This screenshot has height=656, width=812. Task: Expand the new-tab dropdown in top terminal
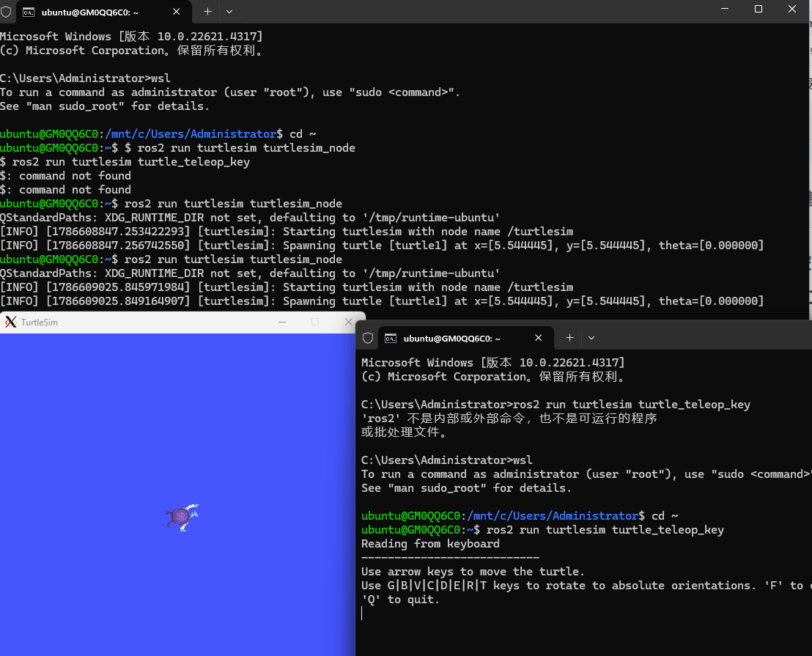[229, 12]
